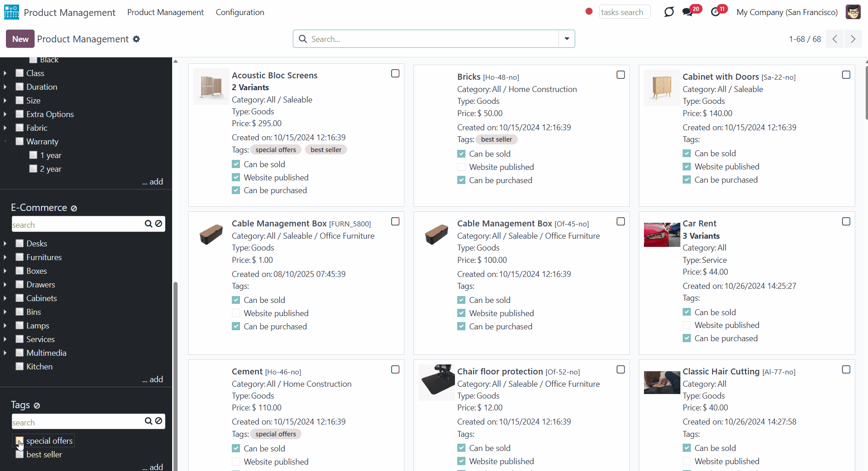
Task: Open the Configuration menu
Action: (x=240, y=12)
